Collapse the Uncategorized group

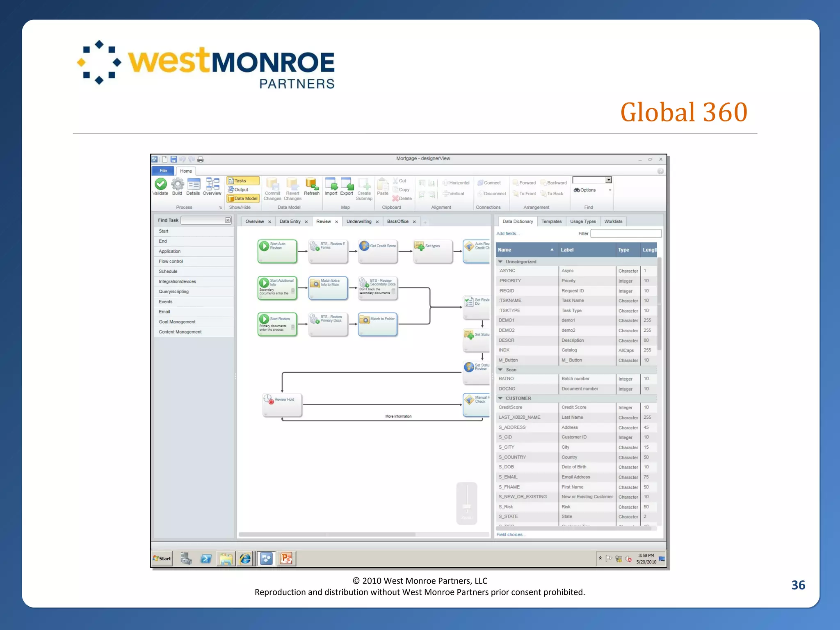pyautogui.click(x=500, y=262)
